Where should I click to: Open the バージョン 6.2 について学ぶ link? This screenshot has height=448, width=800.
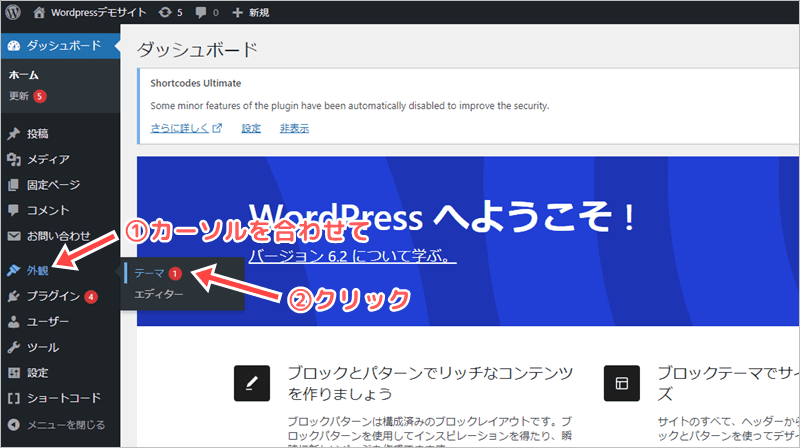coord(351,257)
